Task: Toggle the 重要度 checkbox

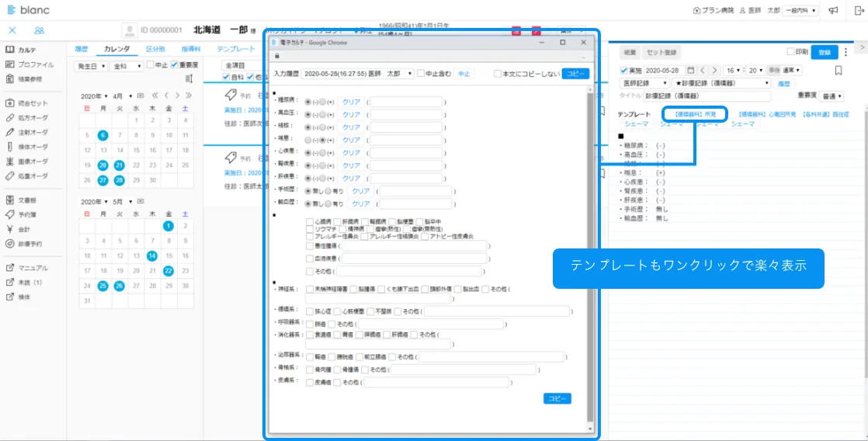Action: 175,64
